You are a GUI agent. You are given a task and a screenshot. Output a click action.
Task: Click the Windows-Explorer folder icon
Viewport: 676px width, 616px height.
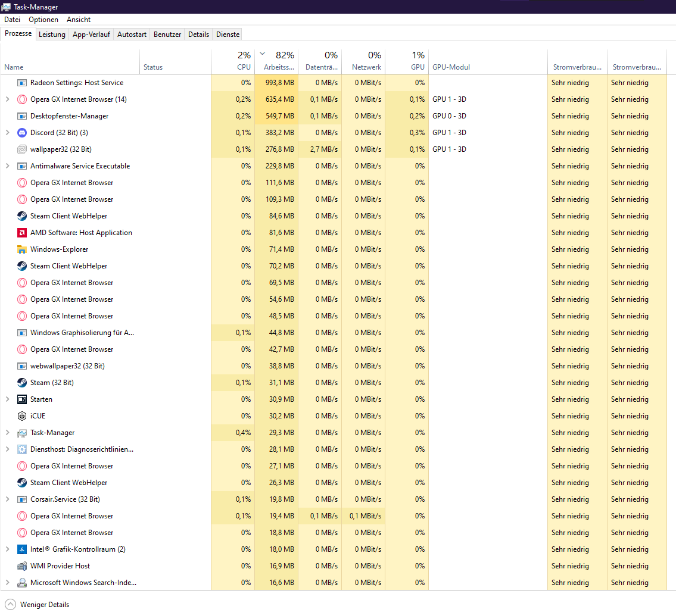(22, 249)
